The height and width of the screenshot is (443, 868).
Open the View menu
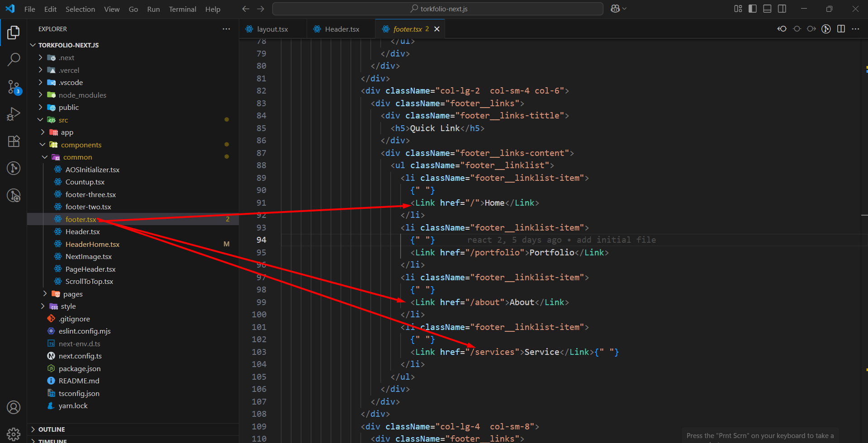(112, 9)
